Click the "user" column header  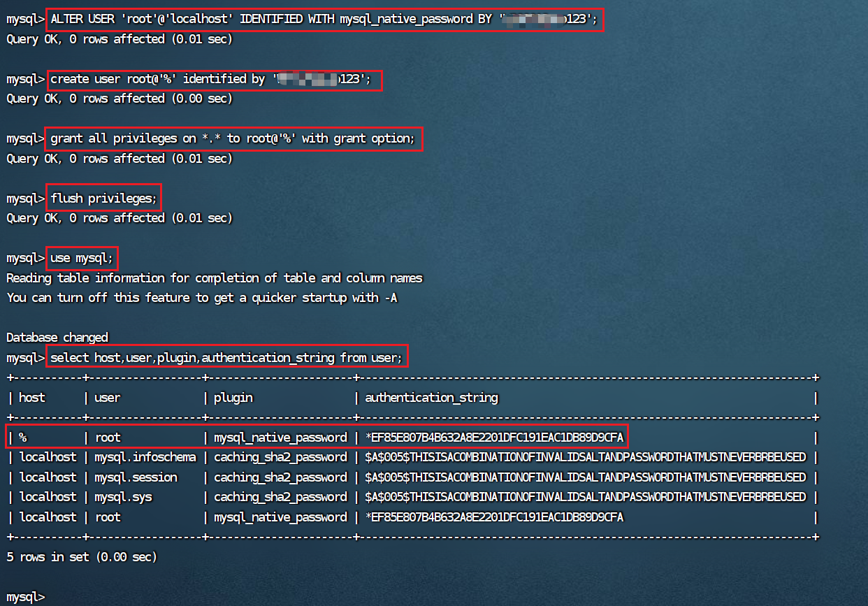point(108,398)
